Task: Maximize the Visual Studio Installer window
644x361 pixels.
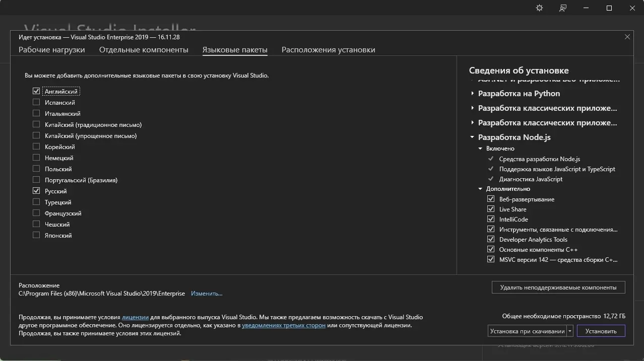Action: [609, 8]
